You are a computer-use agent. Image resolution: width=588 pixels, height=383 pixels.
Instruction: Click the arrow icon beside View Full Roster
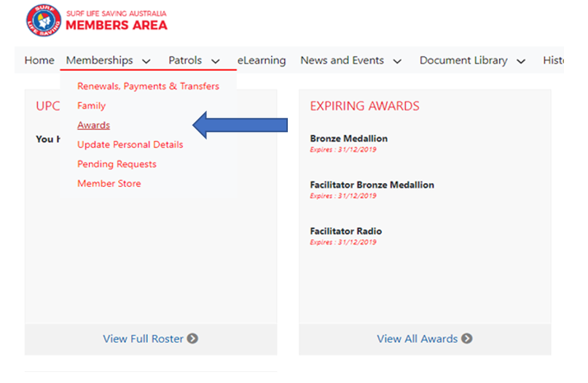pyautogui.click(x=192, y=338)
